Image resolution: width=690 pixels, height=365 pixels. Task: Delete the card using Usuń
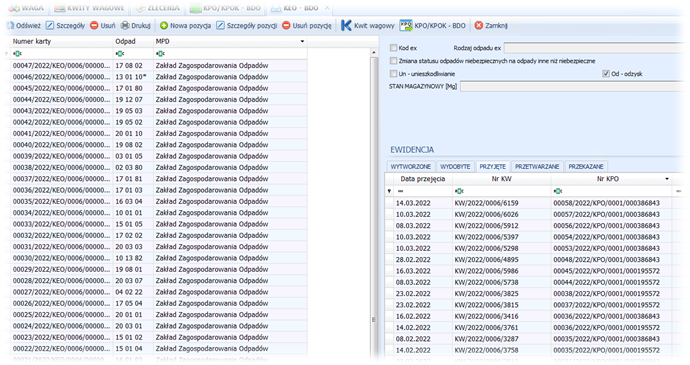[103, 26]
